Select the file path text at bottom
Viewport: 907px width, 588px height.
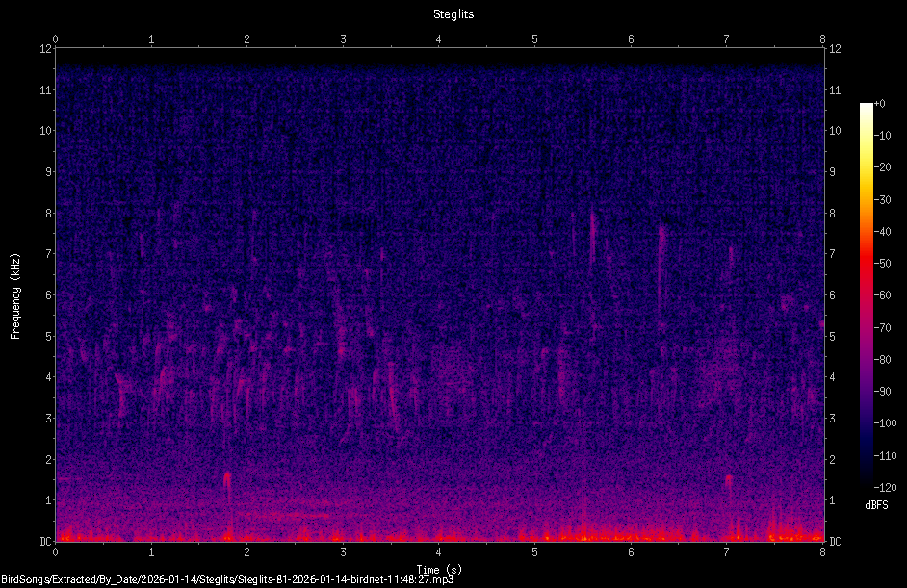(227, 580)
